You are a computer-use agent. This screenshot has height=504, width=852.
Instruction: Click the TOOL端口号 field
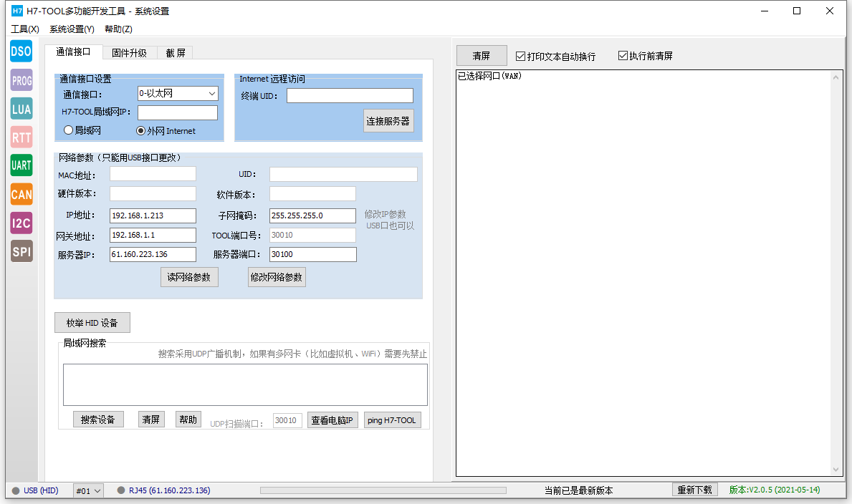[x=312, y=235]
